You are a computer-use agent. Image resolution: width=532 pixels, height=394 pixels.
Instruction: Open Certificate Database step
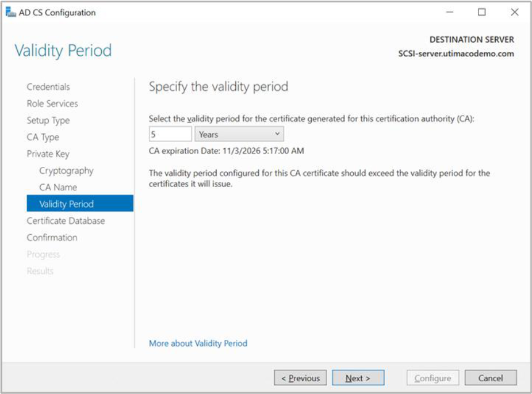66,221
